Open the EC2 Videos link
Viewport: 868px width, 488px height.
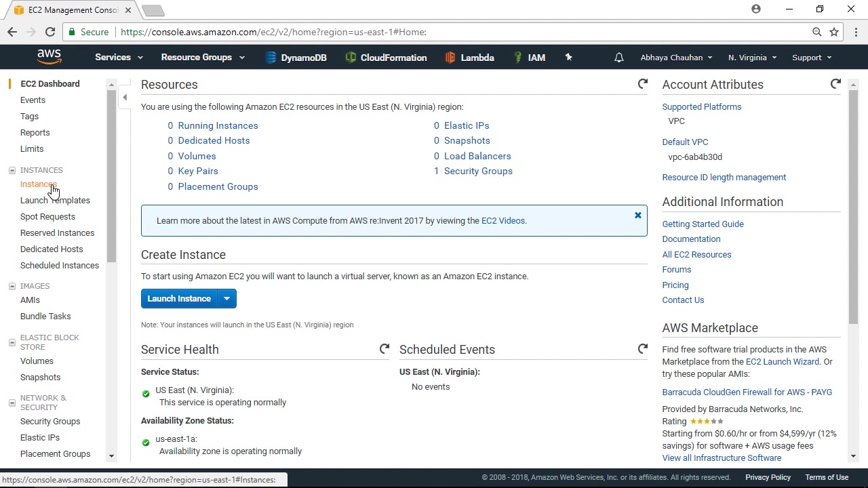(502, 220)
